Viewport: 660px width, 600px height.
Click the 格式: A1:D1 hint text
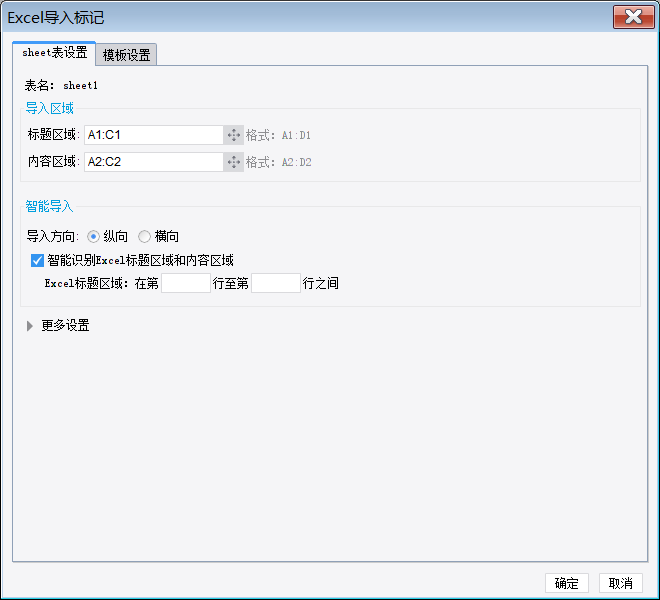pyautogui.click(x=278, y=136)
